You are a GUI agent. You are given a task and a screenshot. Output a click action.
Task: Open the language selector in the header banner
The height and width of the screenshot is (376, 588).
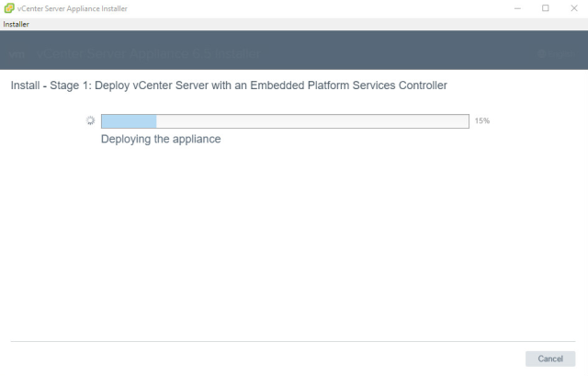556,54
